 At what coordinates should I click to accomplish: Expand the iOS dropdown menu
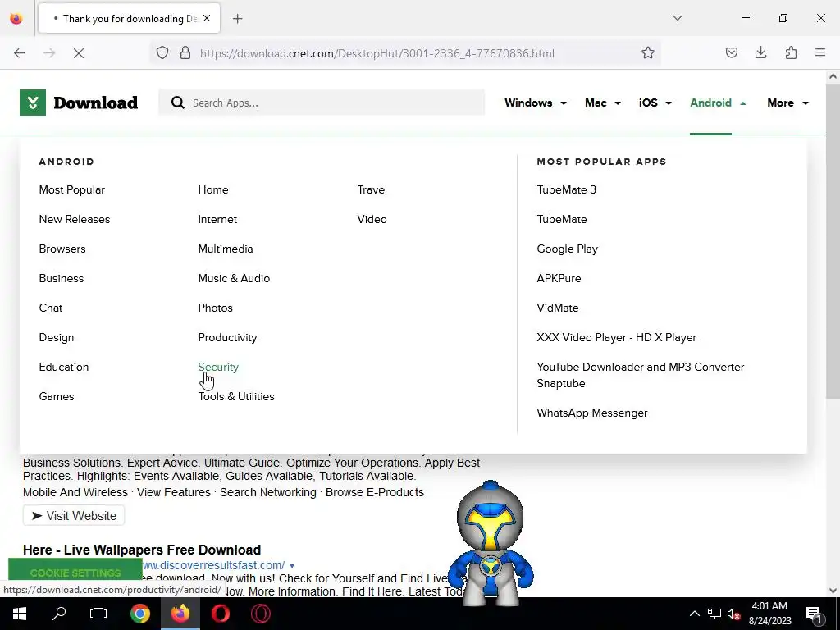pyautogui.click(x=655, y=103)
